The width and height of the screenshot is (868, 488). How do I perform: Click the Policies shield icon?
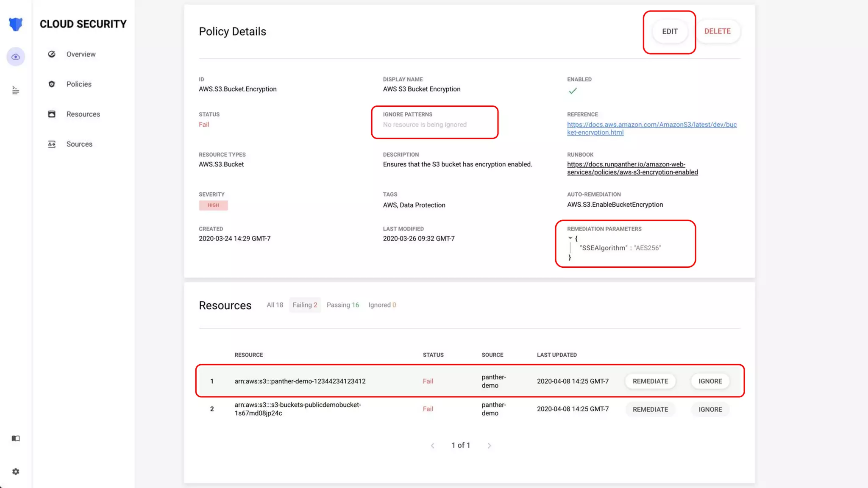tap(52, 84)
